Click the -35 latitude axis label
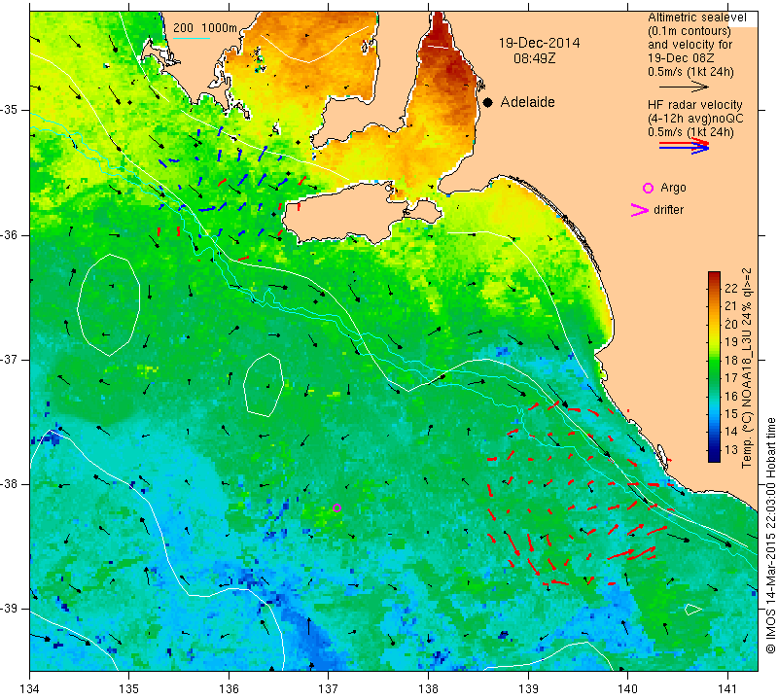This screenshot has width=778, height=700. coord(9,110)
